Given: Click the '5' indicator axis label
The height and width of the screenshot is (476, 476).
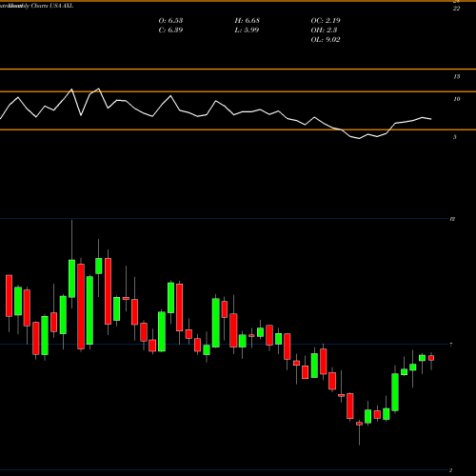Looking at the screenshot, I should pos(455,137).
